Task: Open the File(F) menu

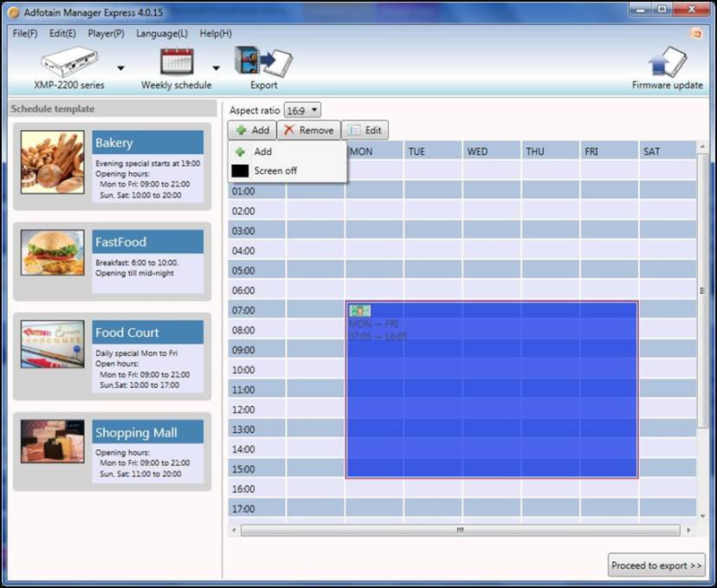Action: pos(25,33)
